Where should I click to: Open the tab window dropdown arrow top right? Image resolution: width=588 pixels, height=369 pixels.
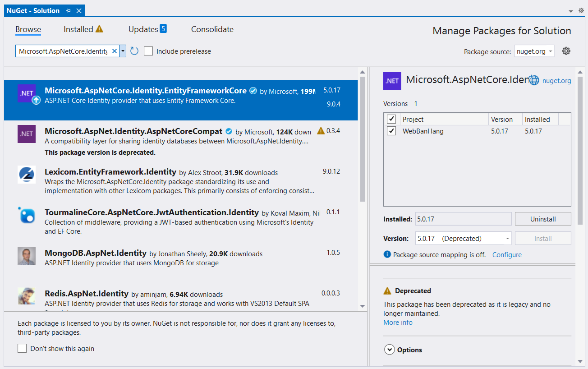tap(571, 11)
